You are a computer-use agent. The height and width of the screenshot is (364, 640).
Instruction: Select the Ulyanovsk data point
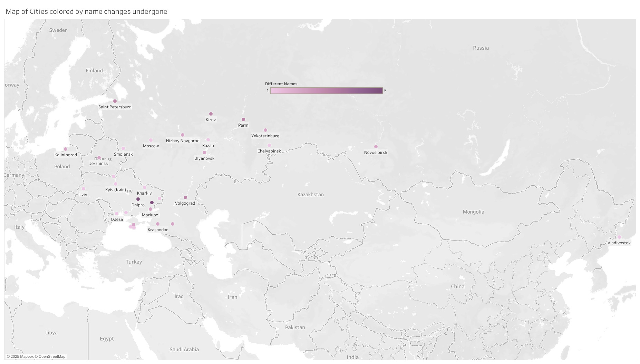tap(204, 153)
